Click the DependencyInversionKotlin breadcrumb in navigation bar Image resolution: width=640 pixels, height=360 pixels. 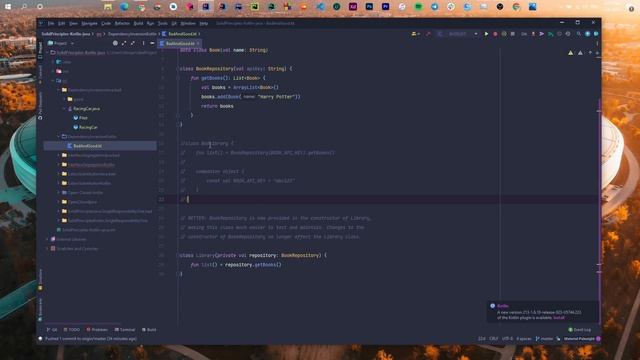point(132,34)
